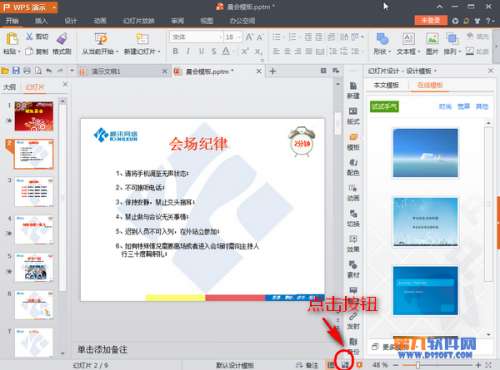Click the Text Box (文本框) icon
Viewport: 500px width, 370px height.
click(408, 39)
